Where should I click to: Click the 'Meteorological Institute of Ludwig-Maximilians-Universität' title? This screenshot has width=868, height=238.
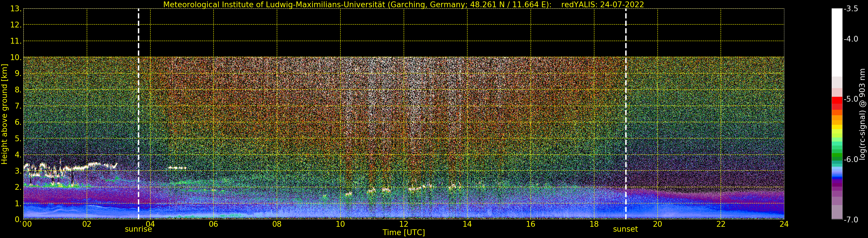tap(275, 5)
